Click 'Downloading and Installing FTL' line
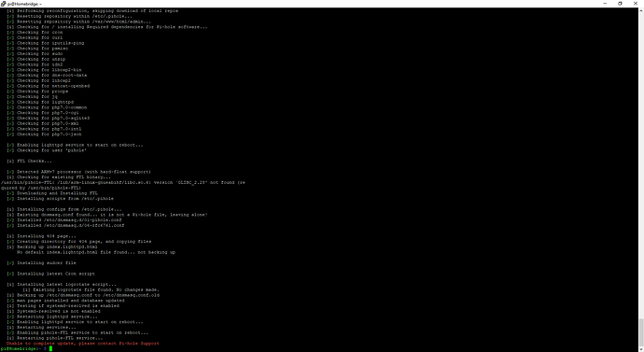644x352 pixels. 52,193
